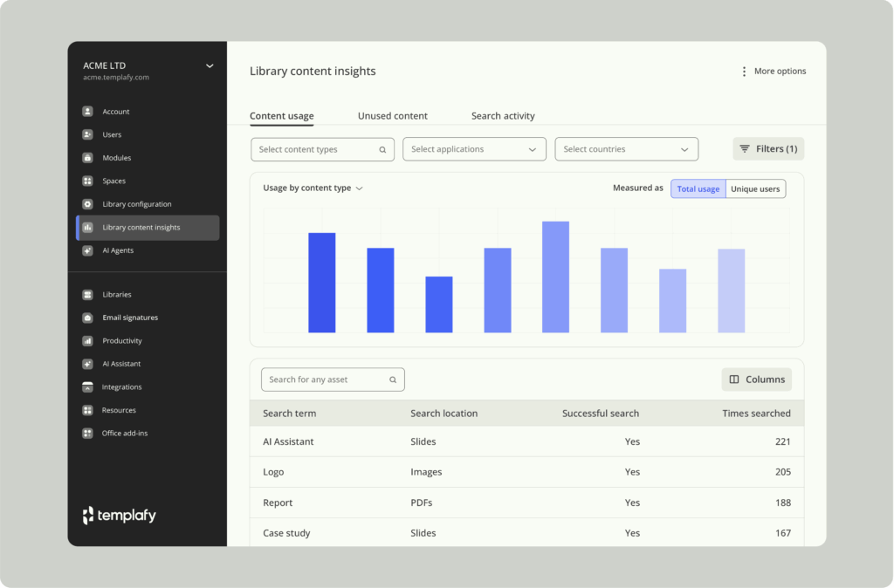Open the Select applications dropdown

point(474,149)
